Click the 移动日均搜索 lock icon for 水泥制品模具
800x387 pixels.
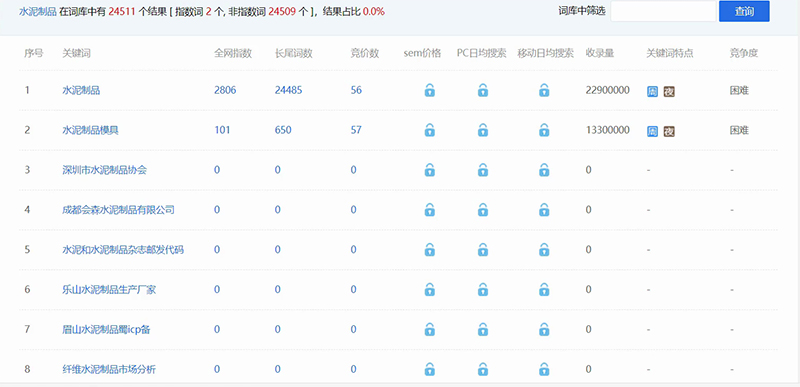[x=544, y=130]
